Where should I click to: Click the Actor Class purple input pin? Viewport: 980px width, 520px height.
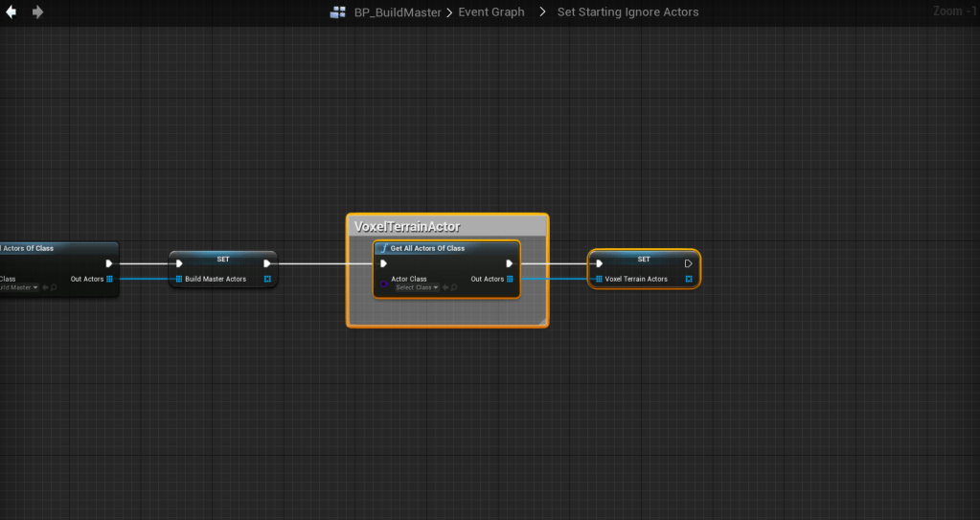point(383,283)
